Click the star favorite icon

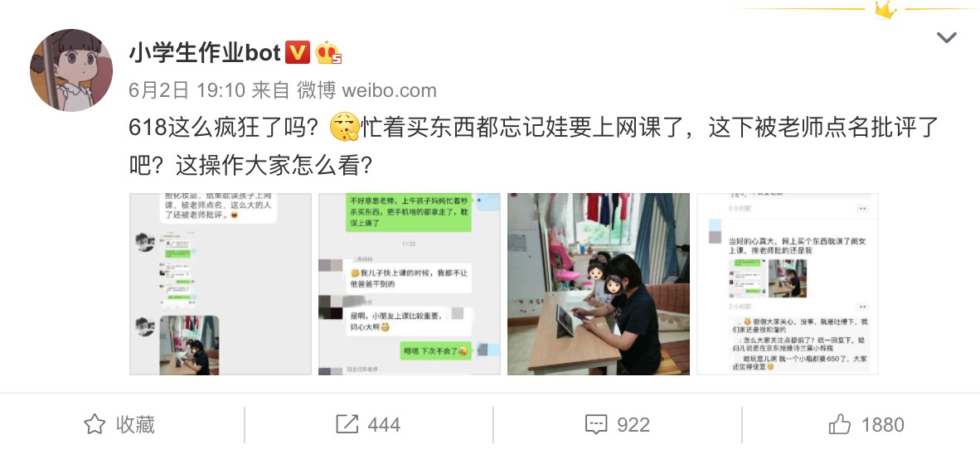click(x=95, y=425)
